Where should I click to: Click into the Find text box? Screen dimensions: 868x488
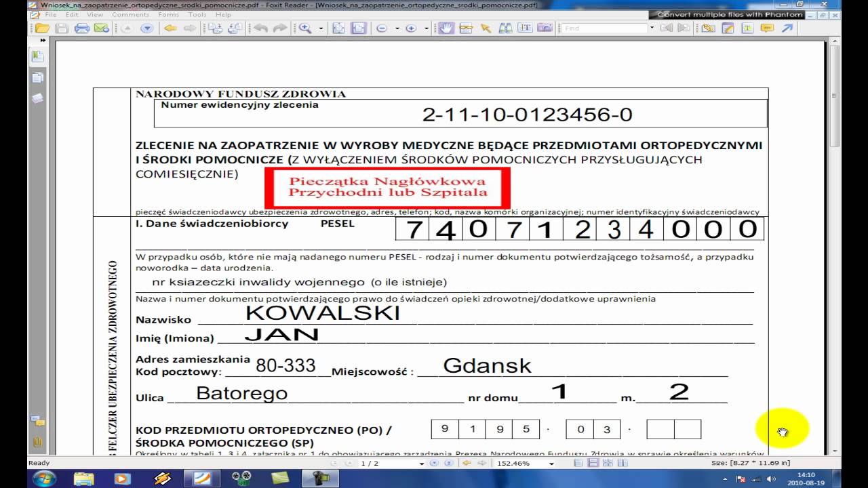pos(603,28)
